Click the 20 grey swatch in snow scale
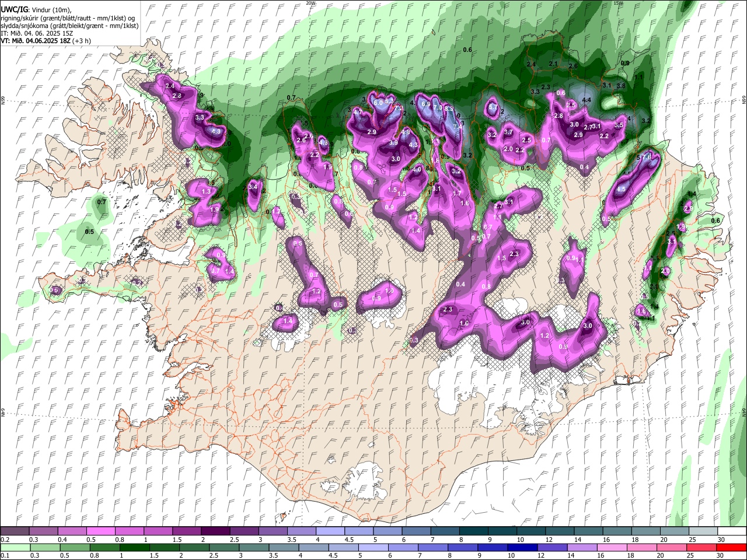 pos(675,531)
